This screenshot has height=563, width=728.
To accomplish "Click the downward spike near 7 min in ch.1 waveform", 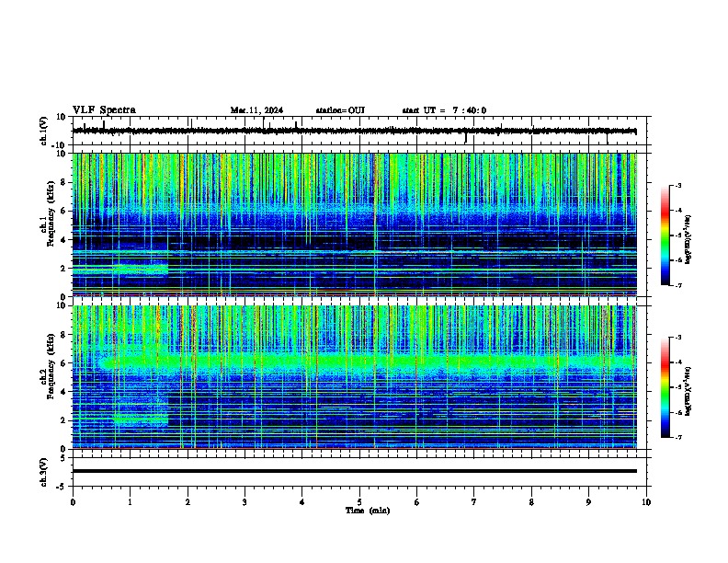I will point(466,138).
